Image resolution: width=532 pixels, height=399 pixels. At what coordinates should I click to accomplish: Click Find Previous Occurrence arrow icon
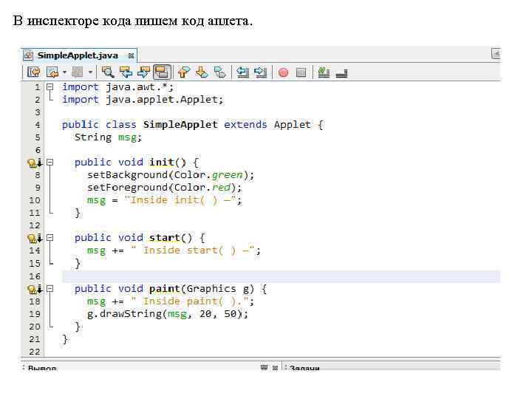pos(126,72)
